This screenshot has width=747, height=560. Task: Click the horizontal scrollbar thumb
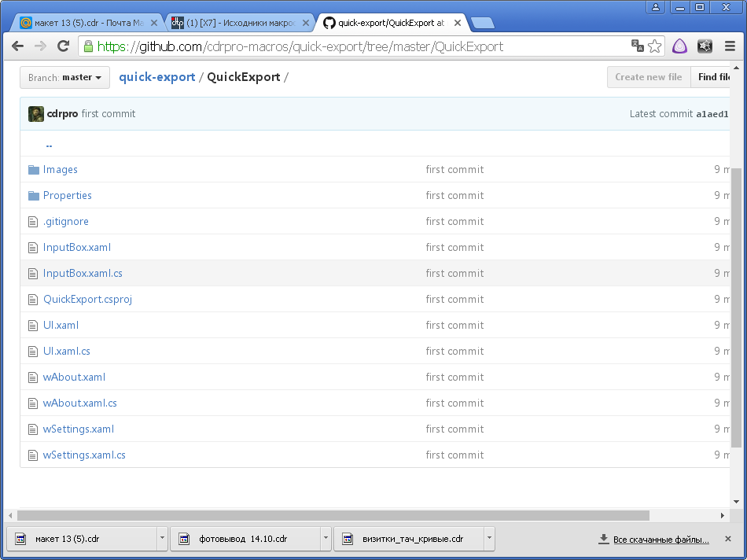click(333, 516)
